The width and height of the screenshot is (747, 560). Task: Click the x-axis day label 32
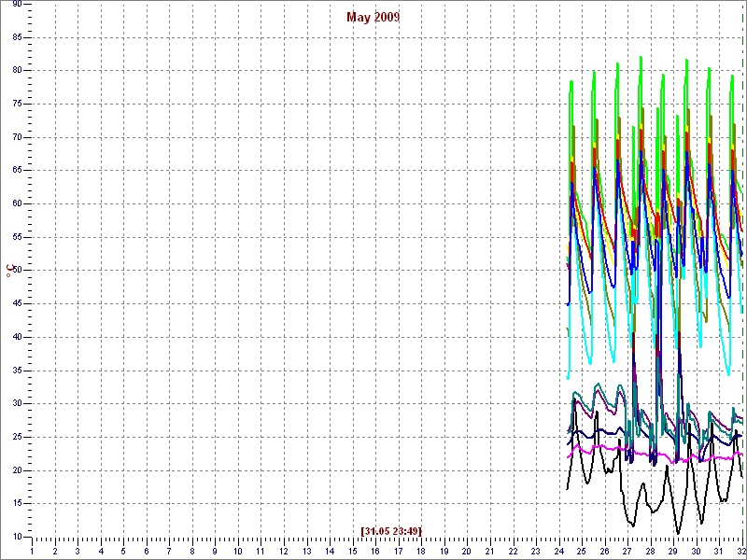(740, 552)
